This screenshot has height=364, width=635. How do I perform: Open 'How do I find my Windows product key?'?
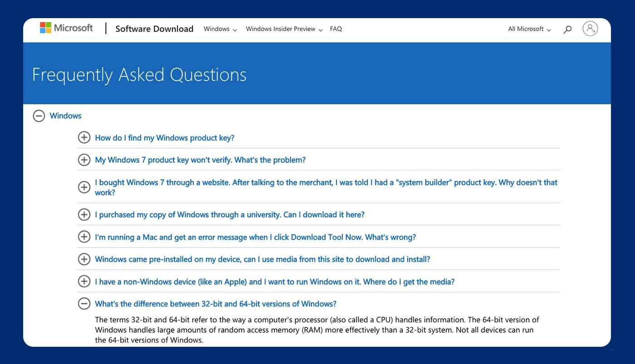(x=165, y=138)
